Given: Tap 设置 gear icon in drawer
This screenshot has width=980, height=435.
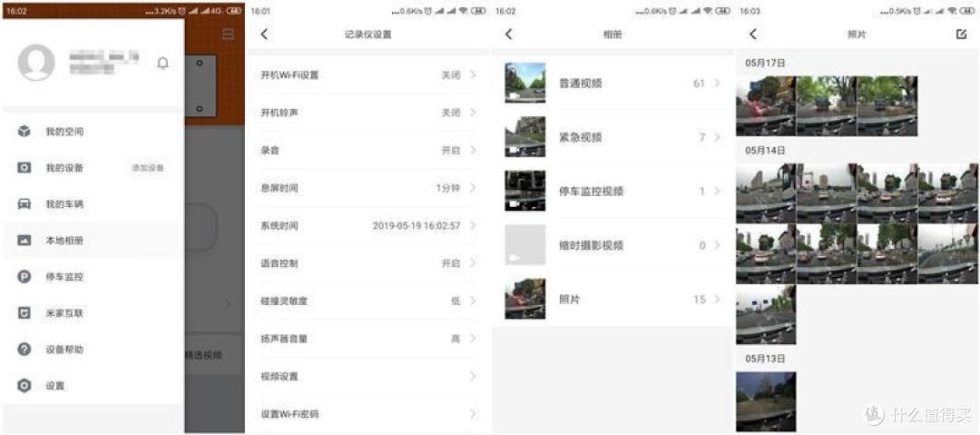Looking at the screenshot, I should pos(24,386).
